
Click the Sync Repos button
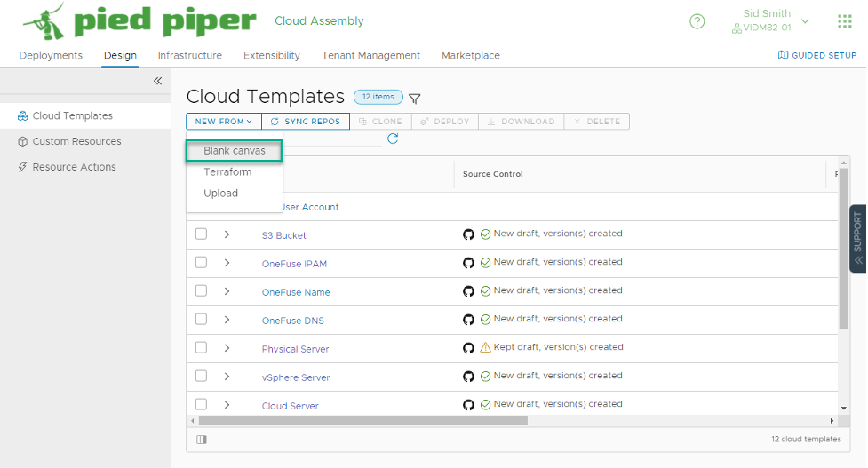click(x=306, y=121)
